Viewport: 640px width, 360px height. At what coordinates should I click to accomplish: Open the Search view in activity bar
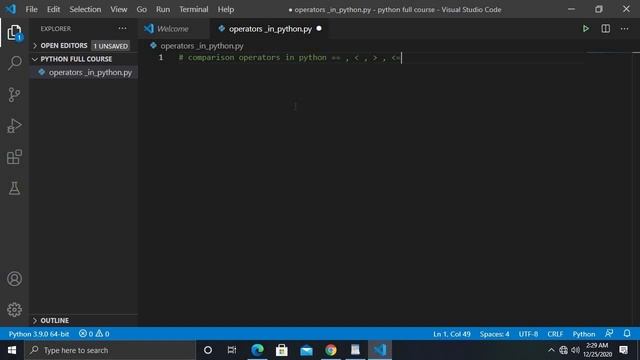14,63
